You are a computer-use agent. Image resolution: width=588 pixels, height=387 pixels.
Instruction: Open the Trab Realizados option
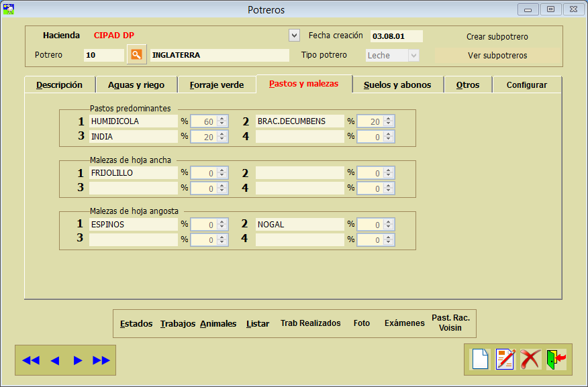[x=310, y=323]
